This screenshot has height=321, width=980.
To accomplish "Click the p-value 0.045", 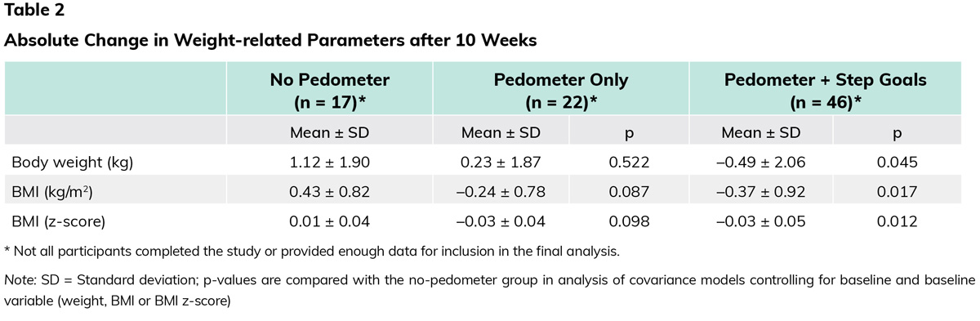I will (x=897, y=163).
